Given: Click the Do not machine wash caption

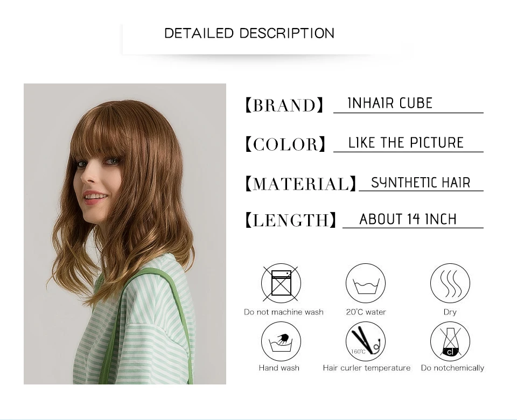Looking at the screenshot, I should point(284,312).
